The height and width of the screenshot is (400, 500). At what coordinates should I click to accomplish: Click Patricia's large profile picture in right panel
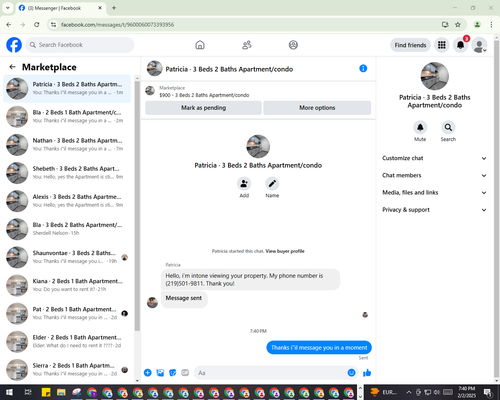point(435,76)
